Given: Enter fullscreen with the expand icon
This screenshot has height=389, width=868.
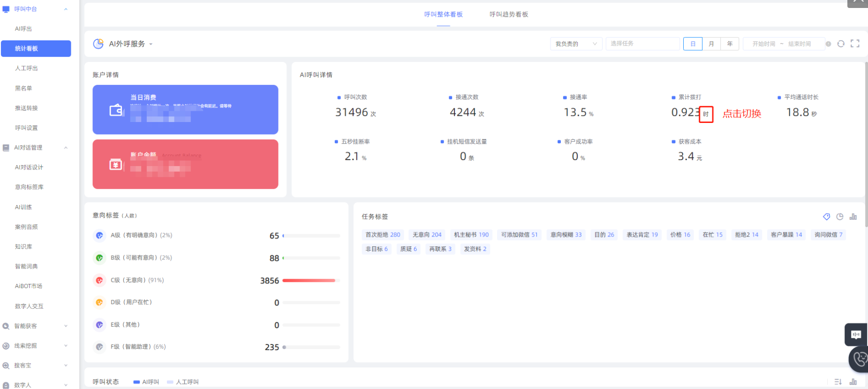Looking at the screenshot, I should coord(855,44).
